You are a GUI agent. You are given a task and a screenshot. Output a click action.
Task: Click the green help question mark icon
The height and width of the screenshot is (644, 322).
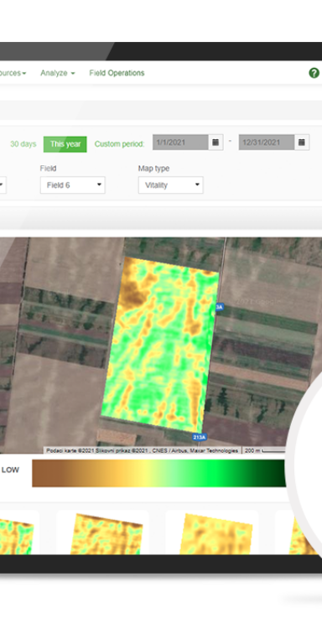click(x=314, y=73)
